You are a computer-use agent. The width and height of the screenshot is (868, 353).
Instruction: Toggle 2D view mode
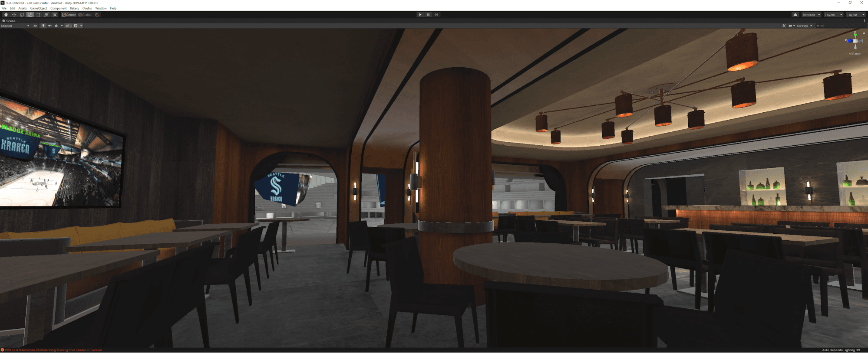[x=35, y=26]
